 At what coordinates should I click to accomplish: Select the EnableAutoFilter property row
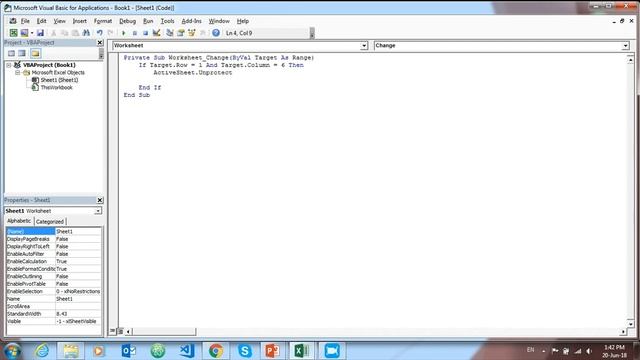(53, 254)
